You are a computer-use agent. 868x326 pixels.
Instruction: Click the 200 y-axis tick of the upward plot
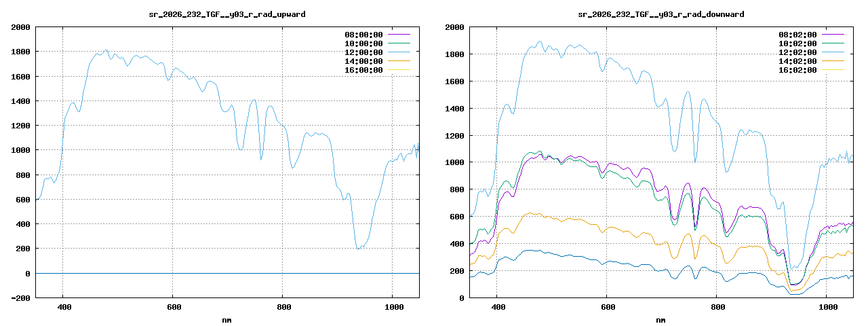point(23,249)
